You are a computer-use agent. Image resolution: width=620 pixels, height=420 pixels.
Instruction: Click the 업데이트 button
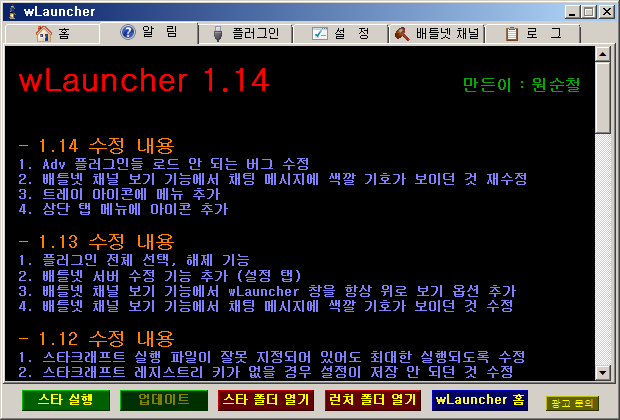(x=164, y=400)
